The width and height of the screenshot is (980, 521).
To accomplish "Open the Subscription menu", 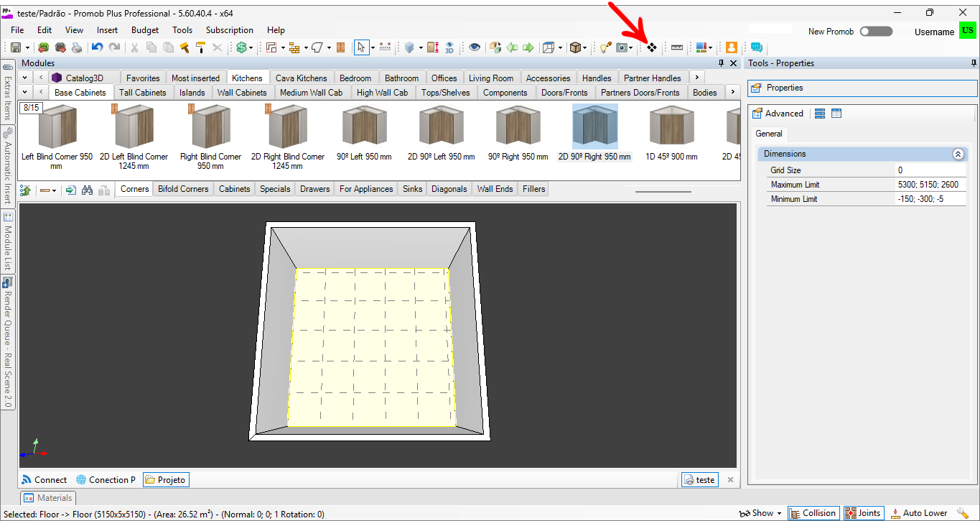I will (x=230, y=30).
